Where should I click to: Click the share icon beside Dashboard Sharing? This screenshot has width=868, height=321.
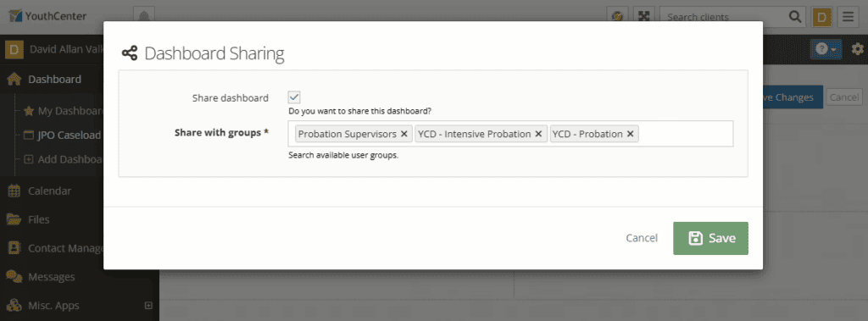click(130, 53)
